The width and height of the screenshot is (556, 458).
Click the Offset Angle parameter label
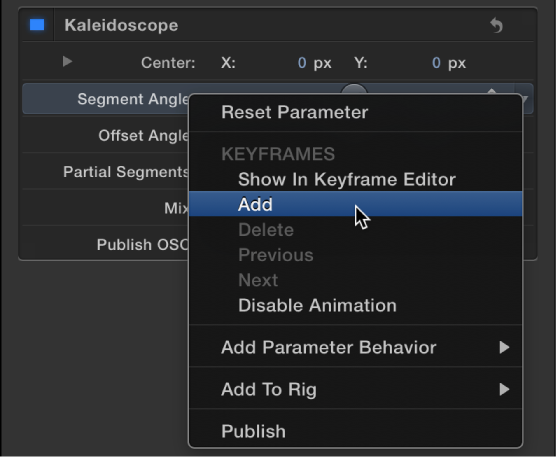(143, 136)
